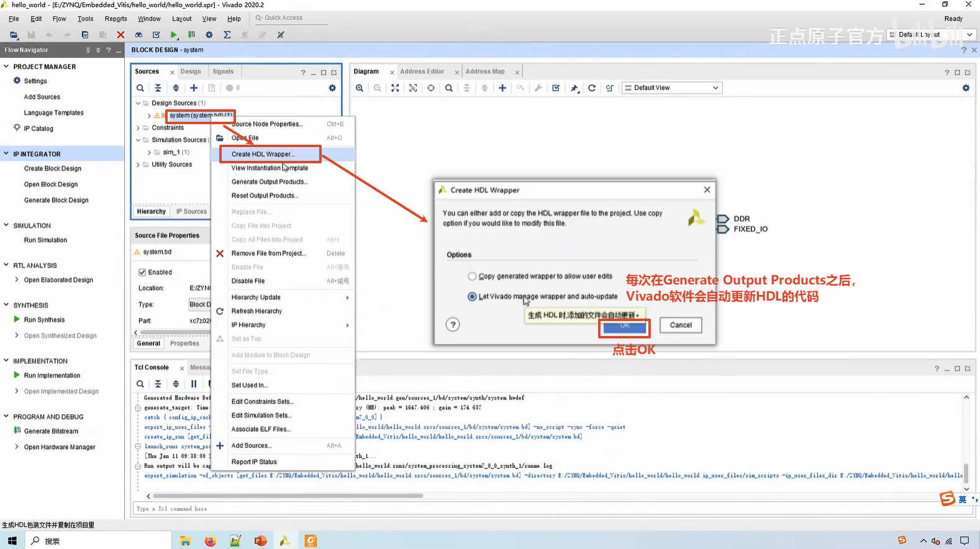Open the Default Layout dropdown at top right
This screenshot has height=549, width=980.
931,35
